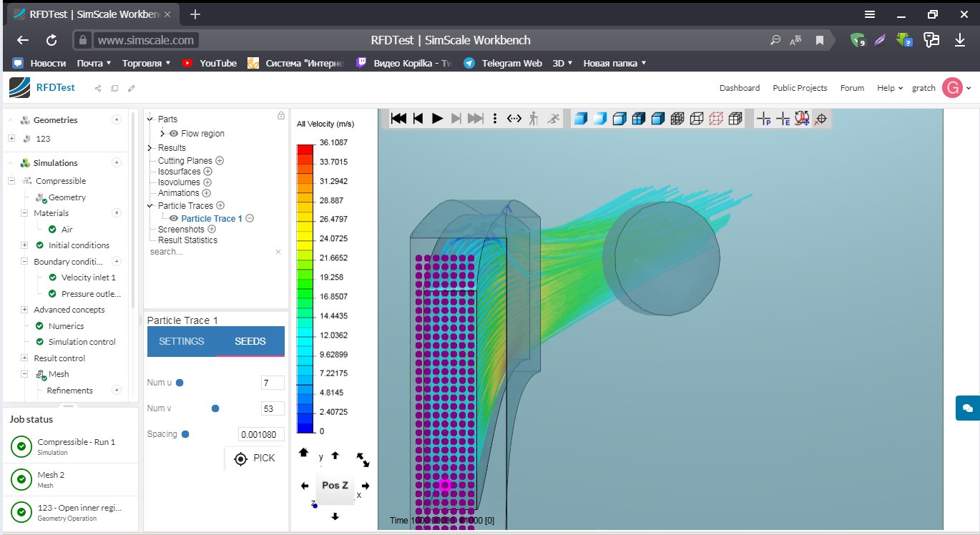Open the live chat widget

(968, 408)
